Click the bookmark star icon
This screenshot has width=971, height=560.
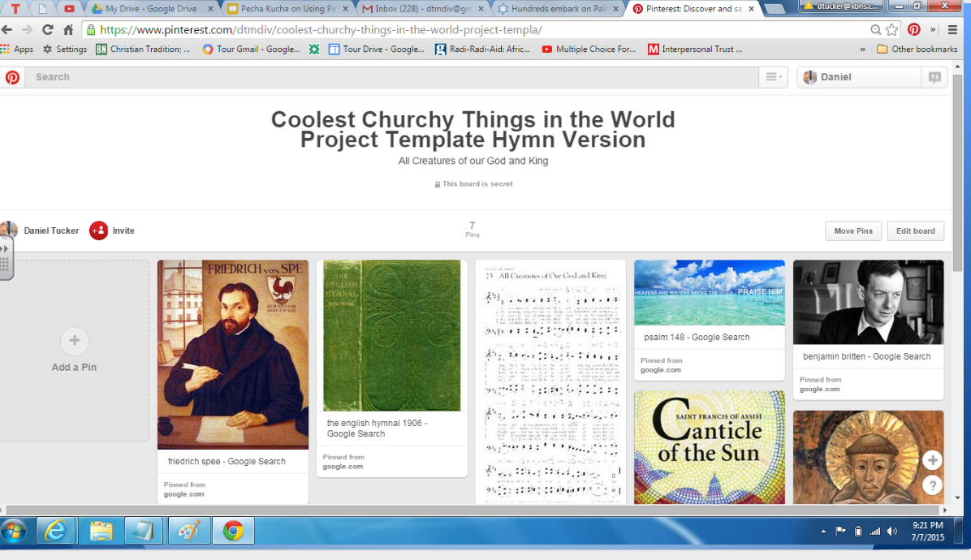tap(891, 30)
